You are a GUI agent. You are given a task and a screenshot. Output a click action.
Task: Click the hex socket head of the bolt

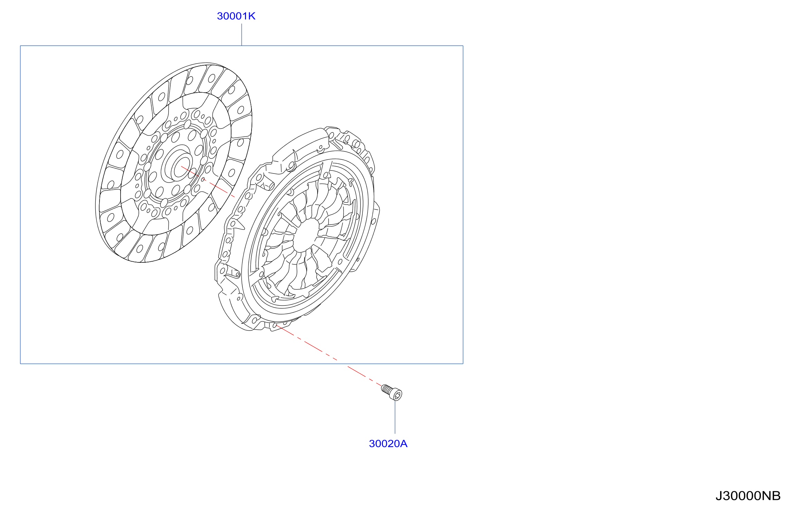pyautogui.click(x=398, y=395)
